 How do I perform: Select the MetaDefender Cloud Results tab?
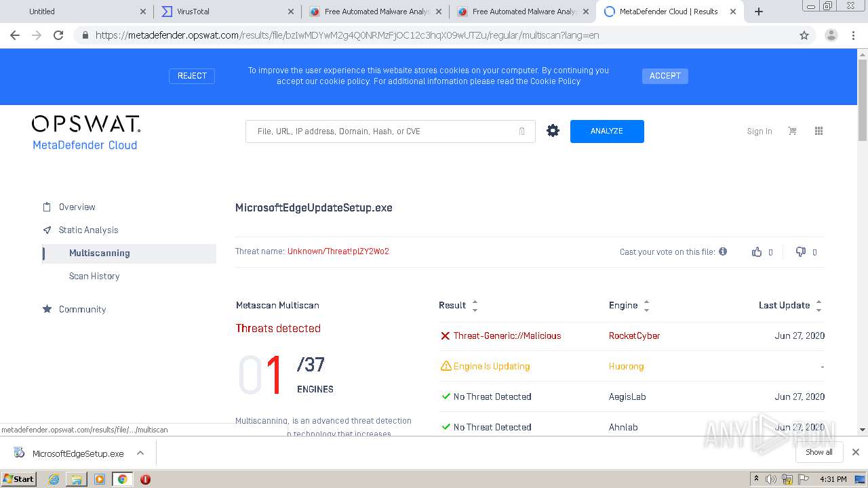tap(670, 12)
